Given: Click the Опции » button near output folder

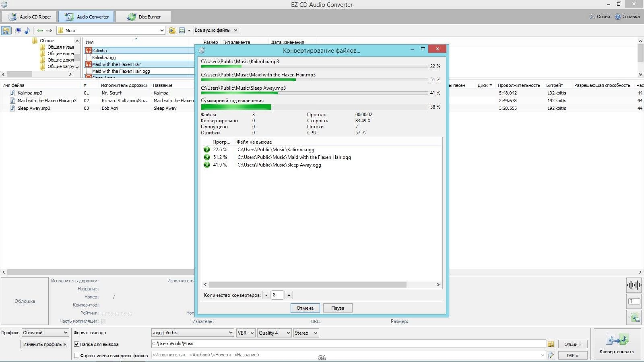Looking at the screenshot, I should pos(573,344).
